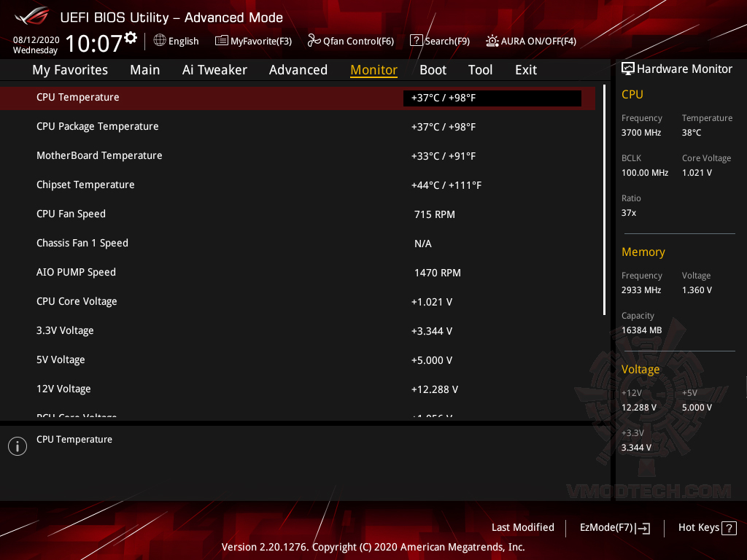Click the 100.00 MHz BCLK value
The width and height of the screenshot is (747, 560).
[645, 172]
